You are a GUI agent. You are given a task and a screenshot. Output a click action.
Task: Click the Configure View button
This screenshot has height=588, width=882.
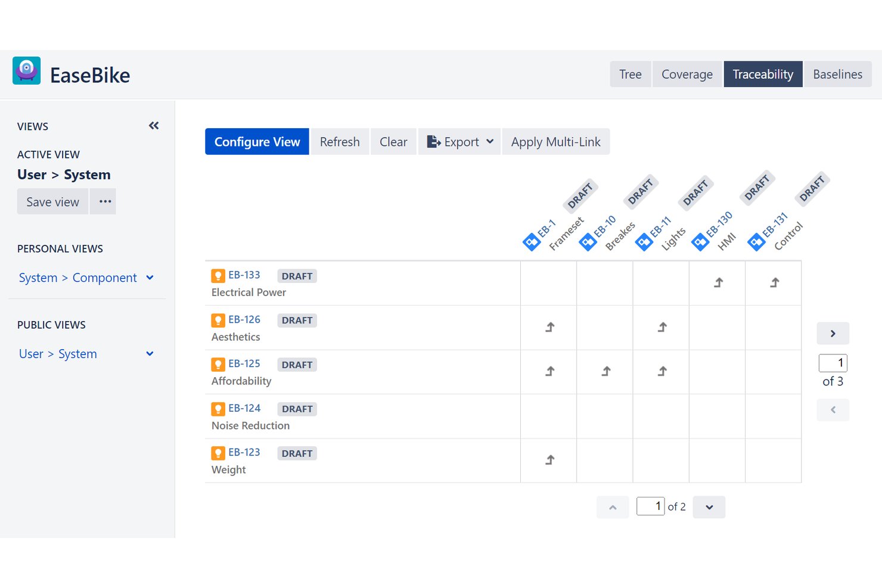[257, 142]
